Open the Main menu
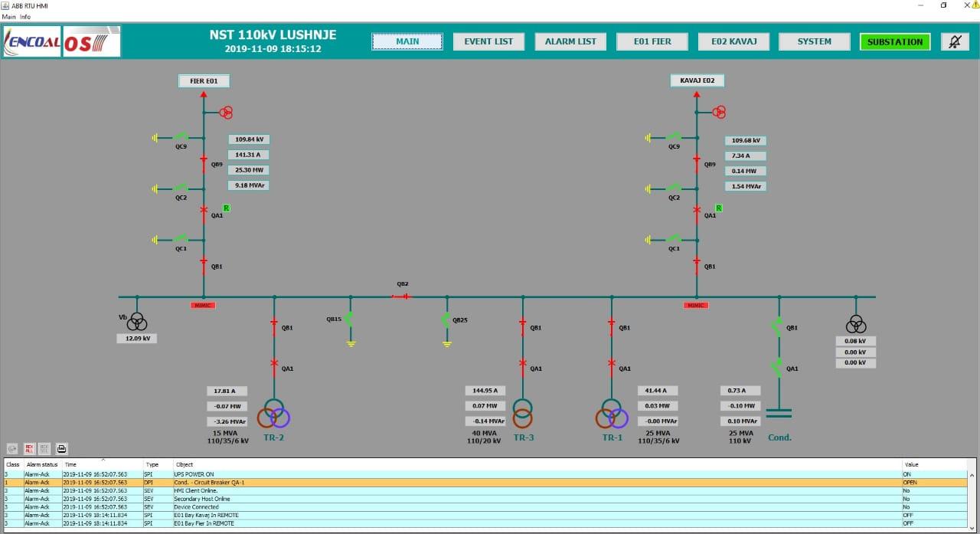The image size is (980, 534). tap(8, 16)
